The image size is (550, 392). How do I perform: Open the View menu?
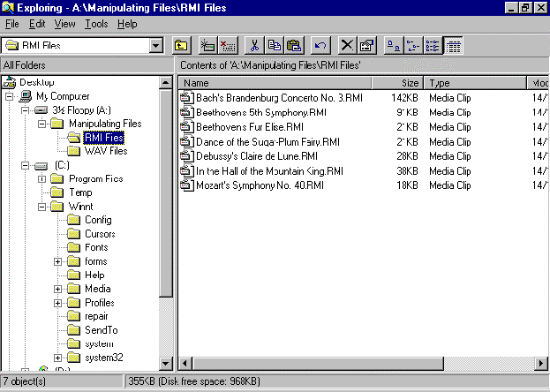click(64, 24)
